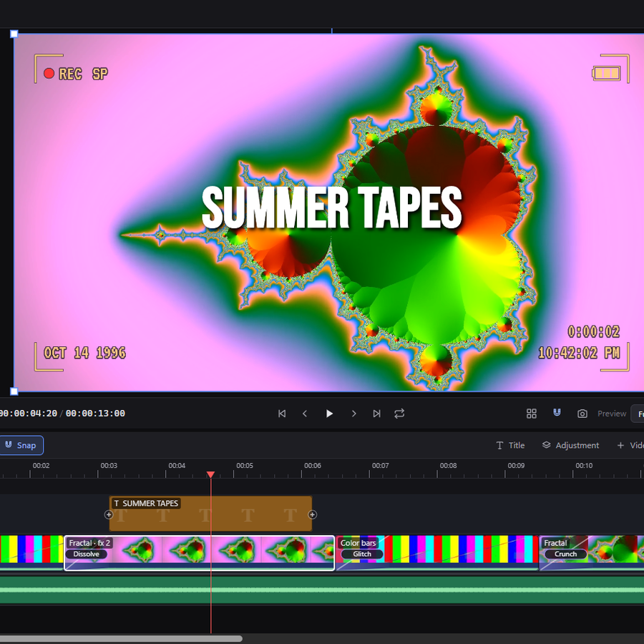Image resolution: width=644 pixels, height=644 pixels.
Task: Click the 00:03 ruler mark
Action: (x=109, y=466)
